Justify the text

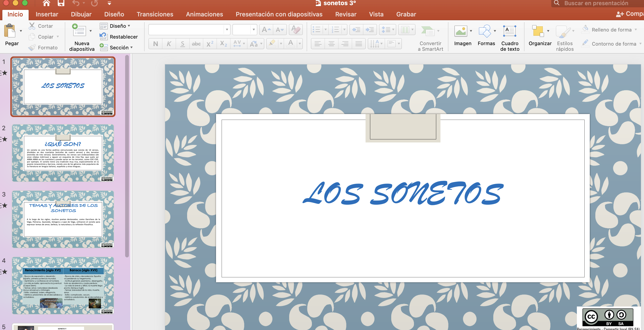tap(359, 44)
